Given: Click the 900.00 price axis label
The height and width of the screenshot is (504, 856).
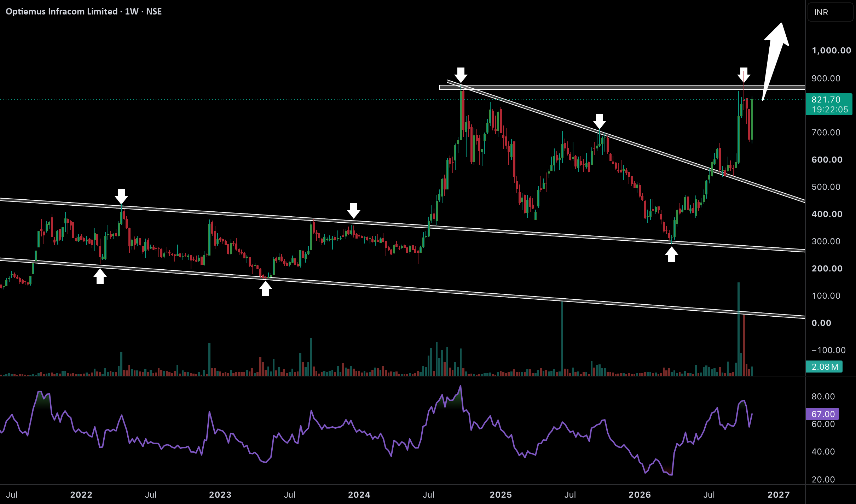Looking at the screenshot, I should (826, 78).
